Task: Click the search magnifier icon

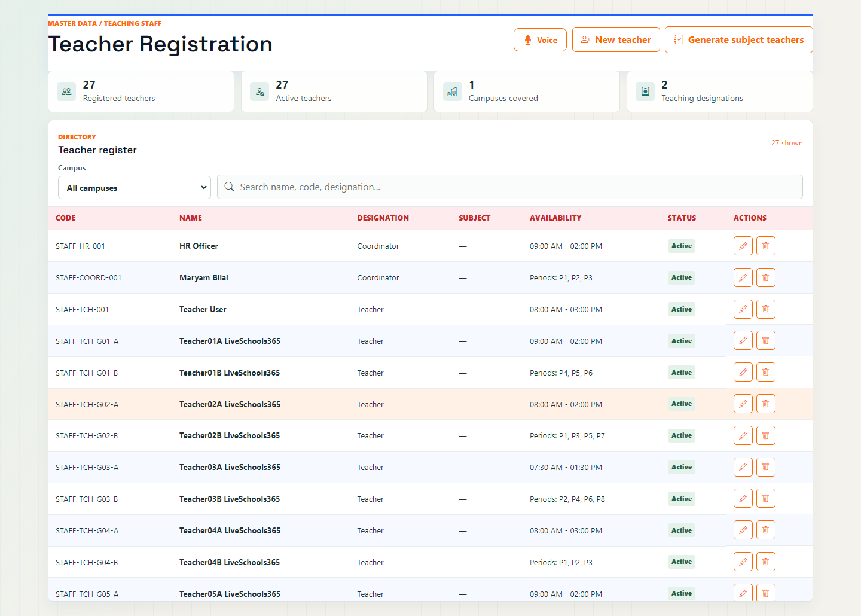Action: click(x=229, y=187)
